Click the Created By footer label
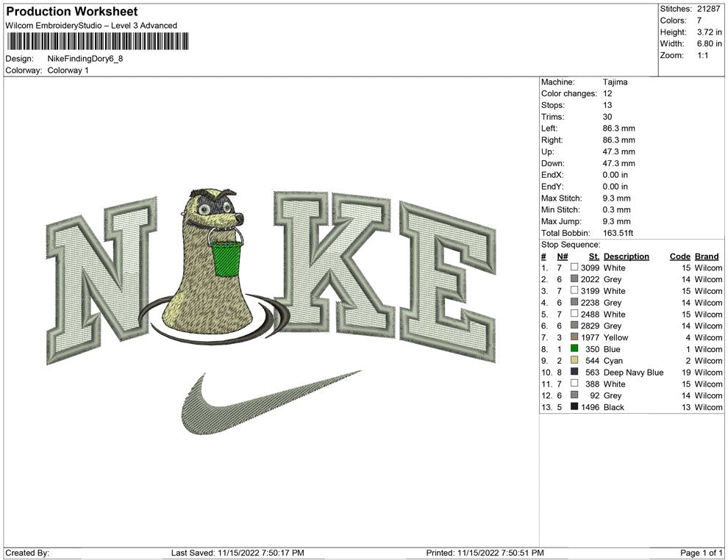 [27, 553]
